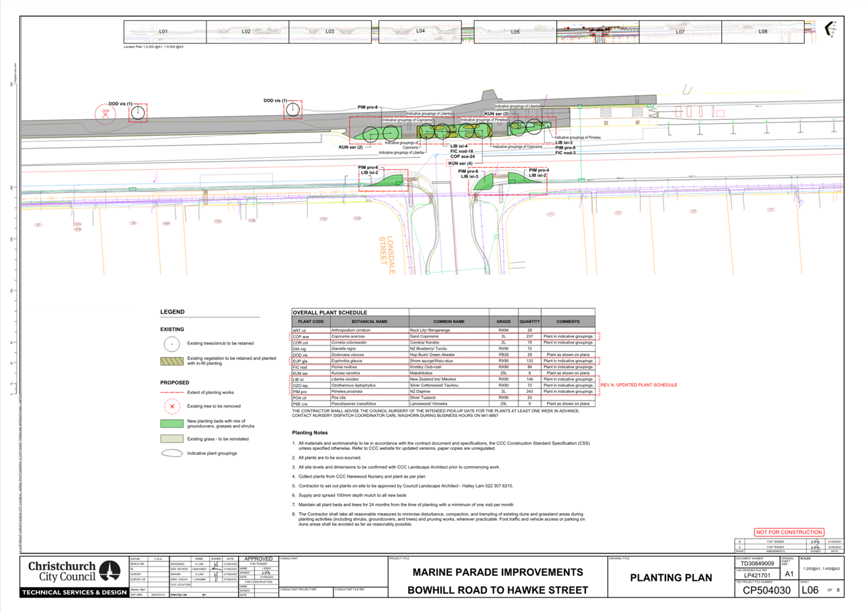Click the legend's existing trees circle symbol
The width and height of the screenshot is (868, 613).
pos(172,343)
